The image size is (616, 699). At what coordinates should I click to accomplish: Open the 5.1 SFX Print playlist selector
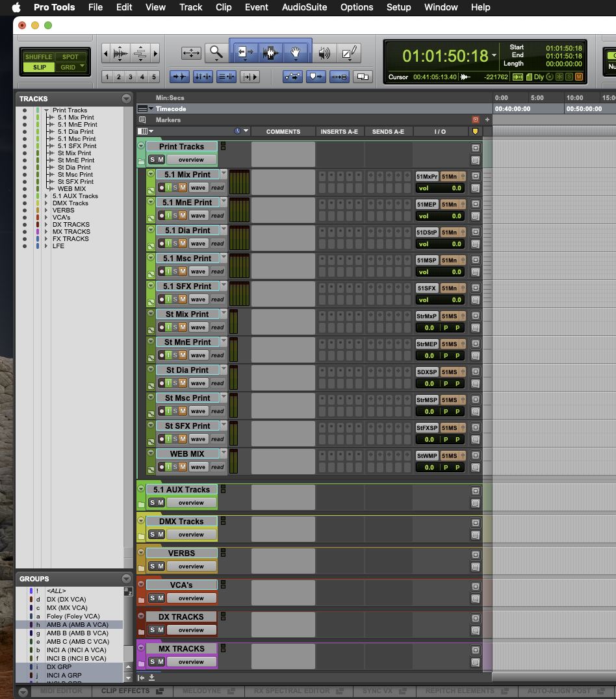pyautogui.click(x=224, y=285)
